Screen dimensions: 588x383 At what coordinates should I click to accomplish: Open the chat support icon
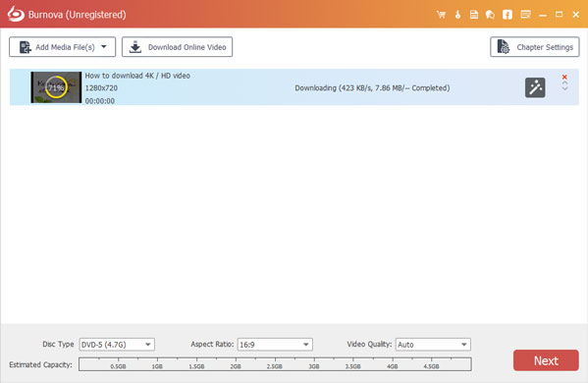[x=490, y=15]
